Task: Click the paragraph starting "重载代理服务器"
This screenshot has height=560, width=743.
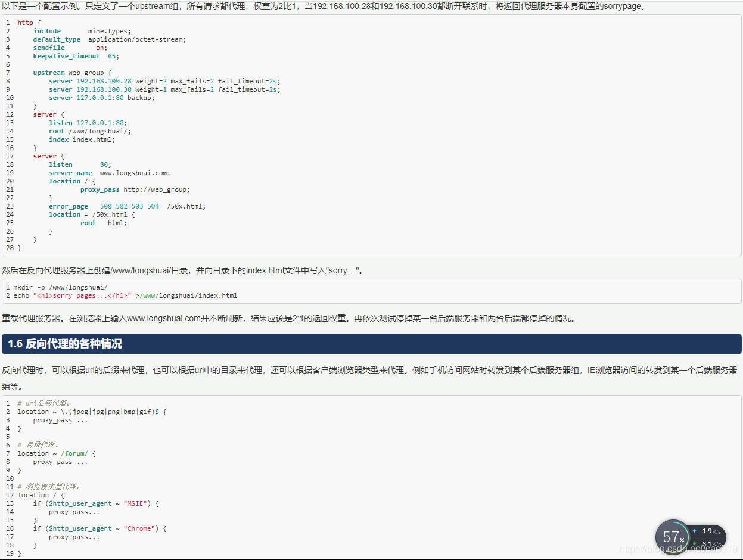Action: 289,319
